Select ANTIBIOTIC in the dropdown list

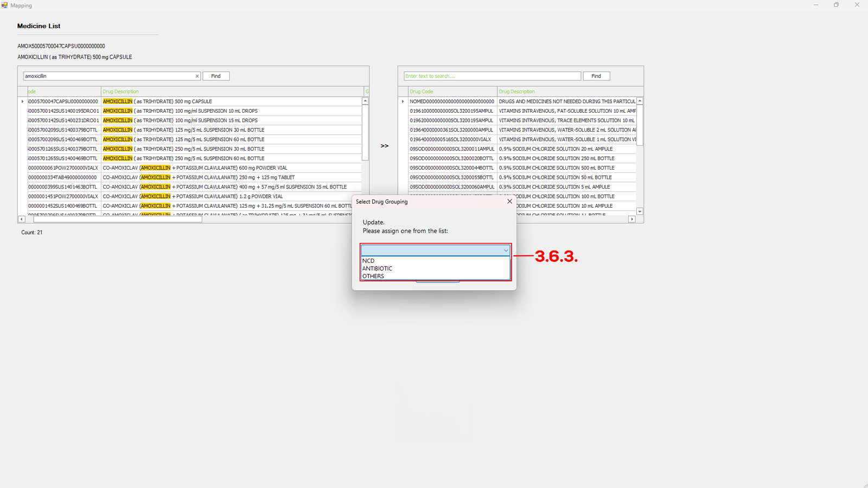(378, 268)
